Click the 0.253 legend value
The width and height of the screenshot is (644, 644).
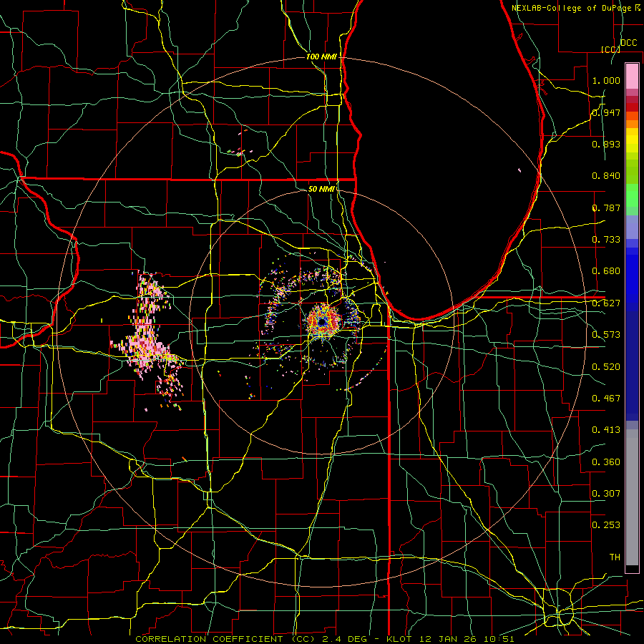[606, 525]
